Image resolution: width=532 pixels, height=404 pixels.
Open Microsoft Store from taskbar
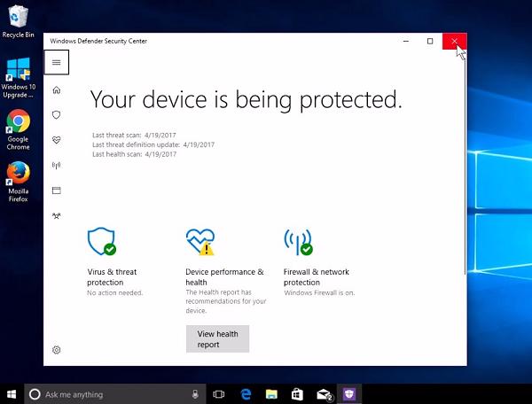pos(297,394)
